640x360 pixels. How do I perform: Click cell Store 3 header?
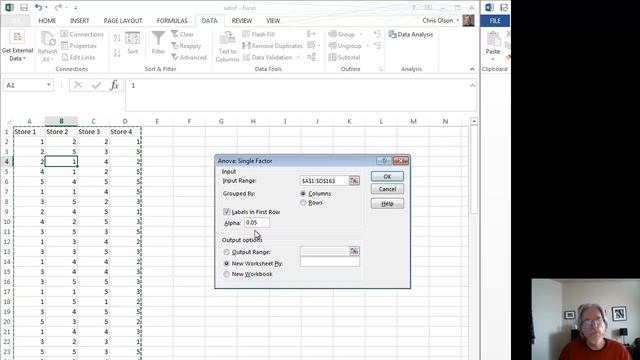93,131
